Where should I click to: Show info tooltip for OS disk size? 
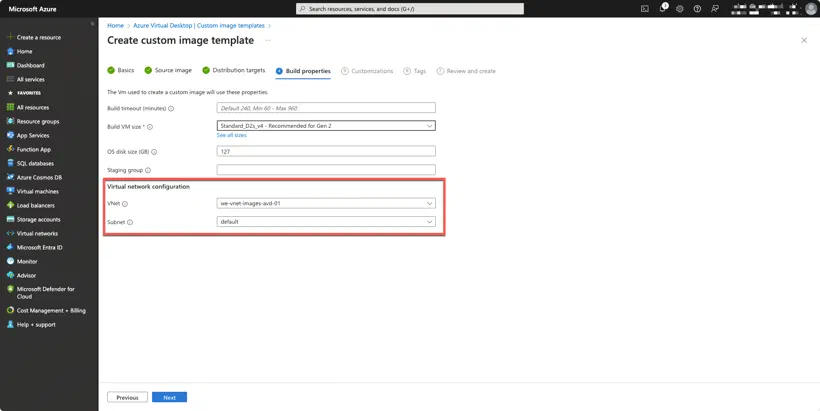(x=154, y=152)
